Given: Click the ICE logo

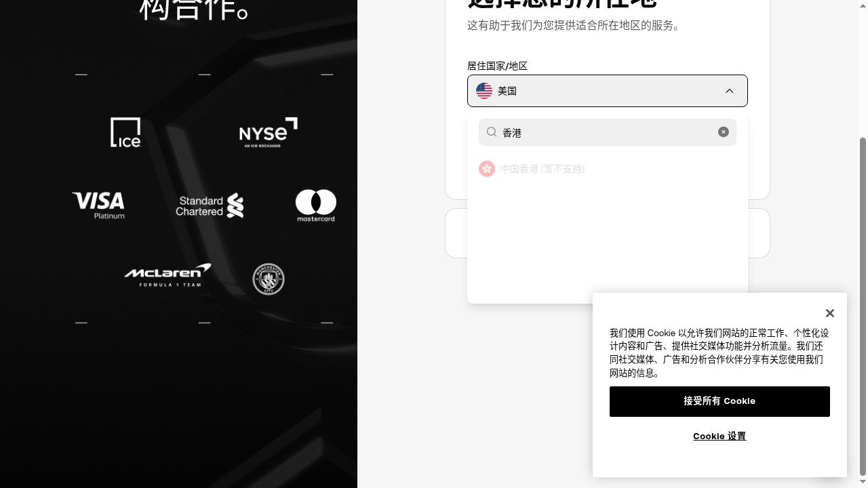Looking at the screenshot, I should tap(125, 132).
